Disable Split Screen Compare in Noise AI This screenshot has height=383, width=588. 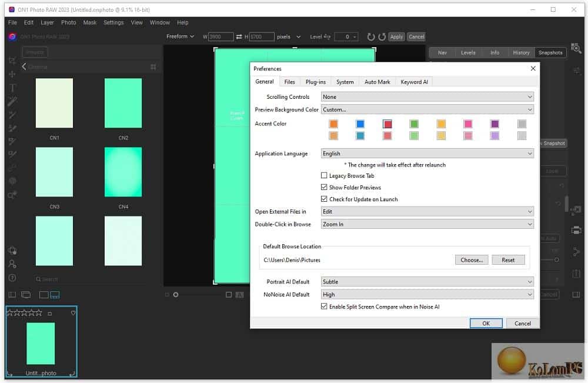(324, 307)
